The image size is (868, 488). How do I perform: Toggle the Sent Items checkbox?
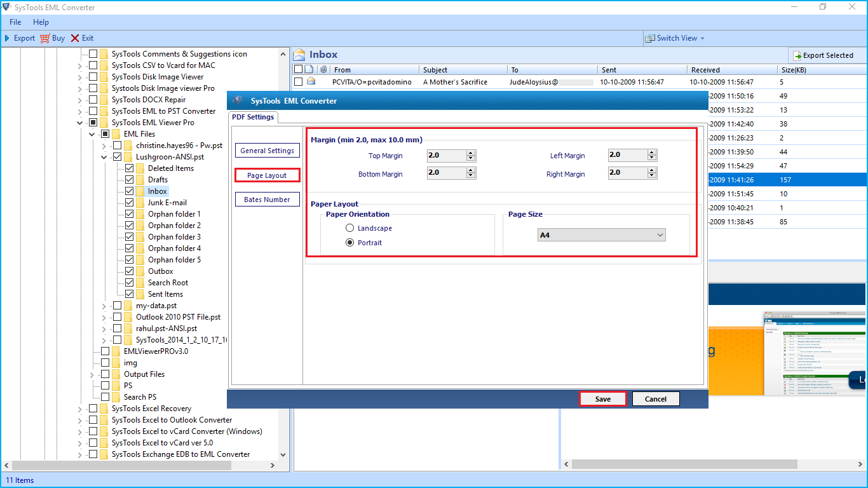pos(130,294)
